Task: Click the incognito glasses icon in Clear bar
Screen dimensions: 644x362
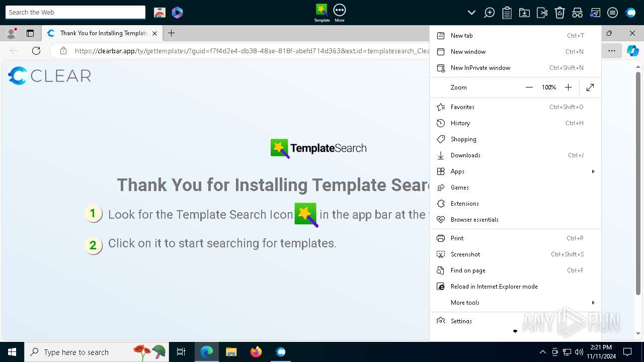Action: pos(577,13)
